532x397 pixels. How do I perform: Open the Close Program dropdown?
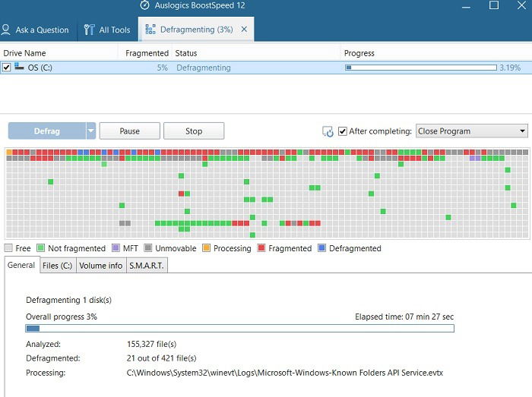pos(472,131)
